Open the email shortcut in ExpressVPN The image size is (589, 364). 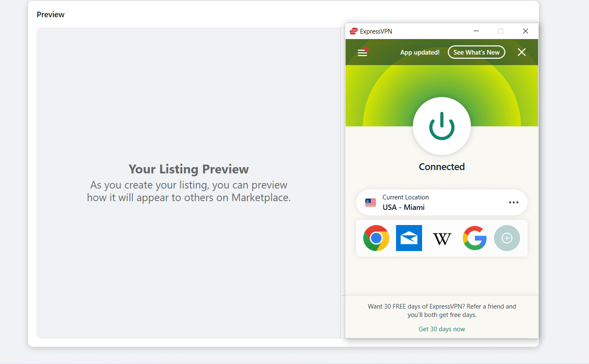(409, 238)
